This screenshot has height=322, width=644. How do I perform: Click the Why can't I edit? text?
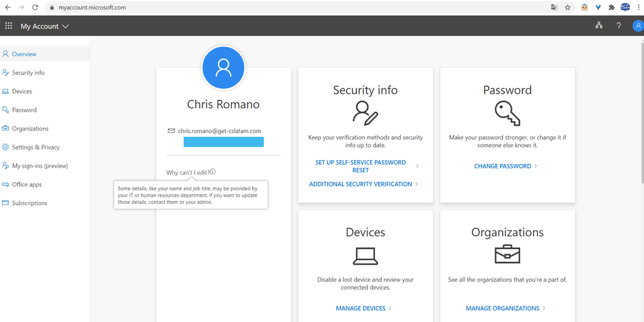pos(188,172)
